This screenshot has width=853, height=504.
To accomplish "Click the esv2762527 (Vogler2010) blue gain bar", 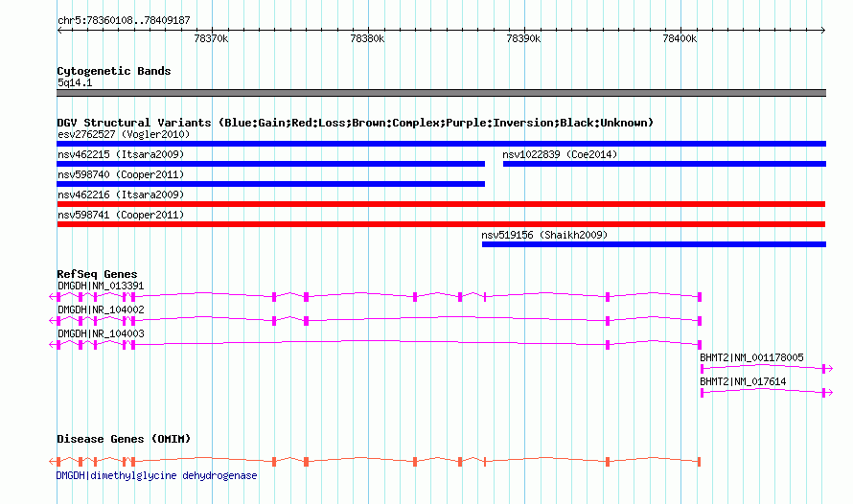I will [441, 144].
